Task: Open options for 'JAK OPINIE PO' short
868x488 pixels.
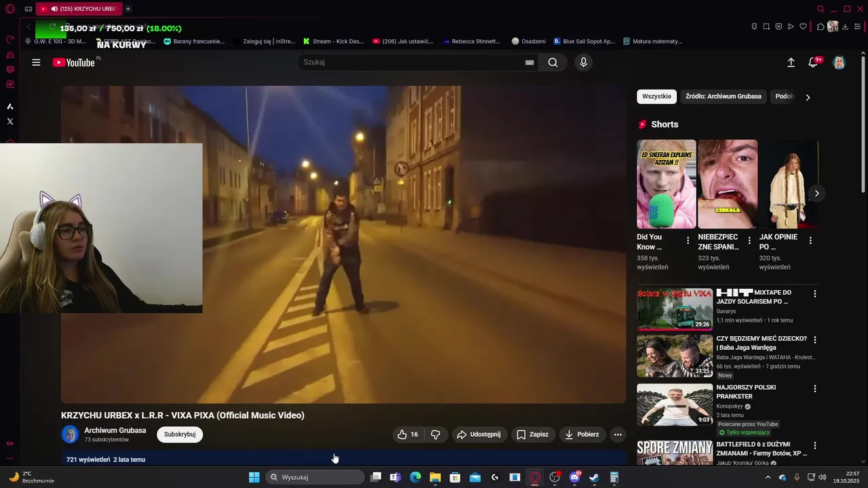Action: tap(810, 241)
